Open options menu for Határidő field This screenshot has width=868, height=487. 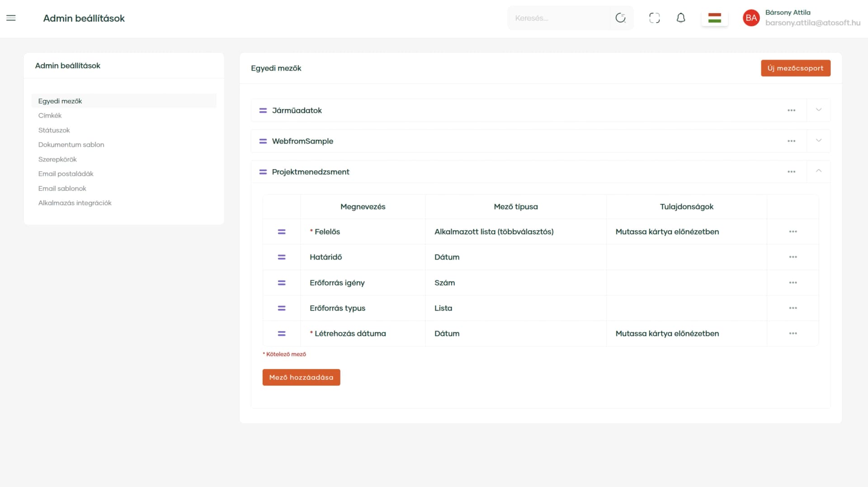tap(793, 257)
